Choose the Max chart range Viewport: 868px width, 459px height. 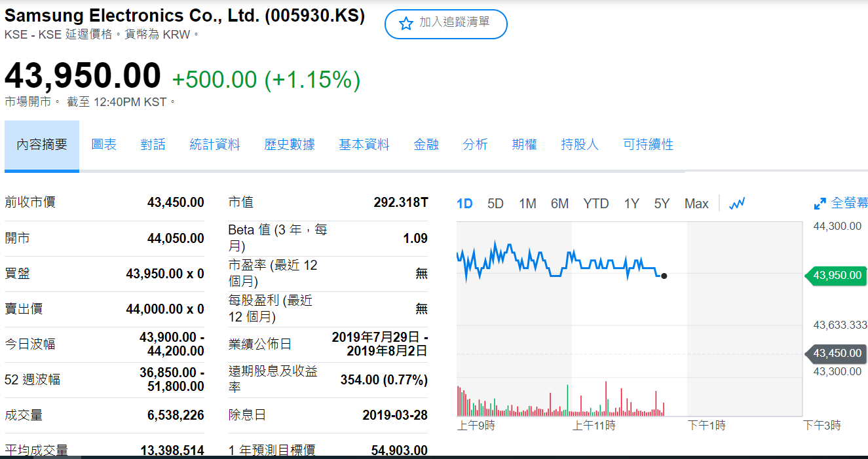pos(696,204)
